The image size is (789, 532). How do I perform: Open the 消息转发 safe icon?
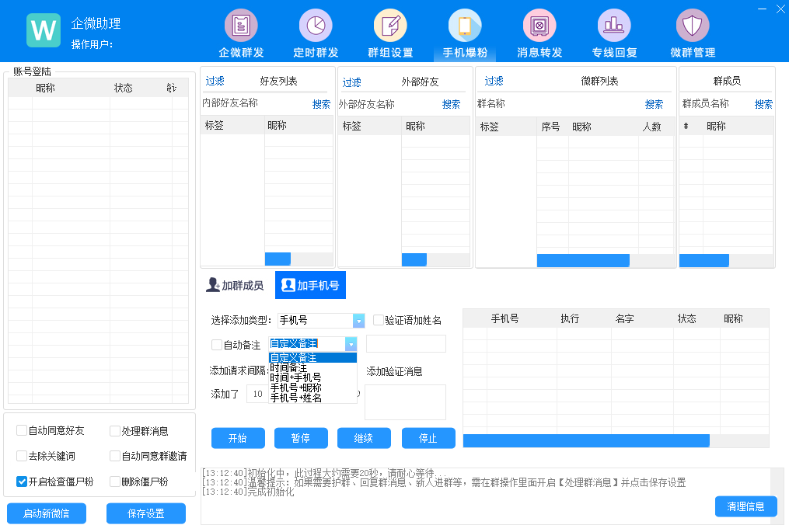tap(539, 26)
